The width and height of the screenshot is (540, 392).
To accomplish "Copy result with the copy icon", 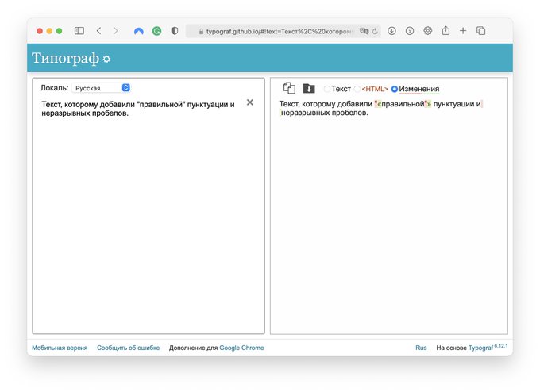I will [289, 88].
